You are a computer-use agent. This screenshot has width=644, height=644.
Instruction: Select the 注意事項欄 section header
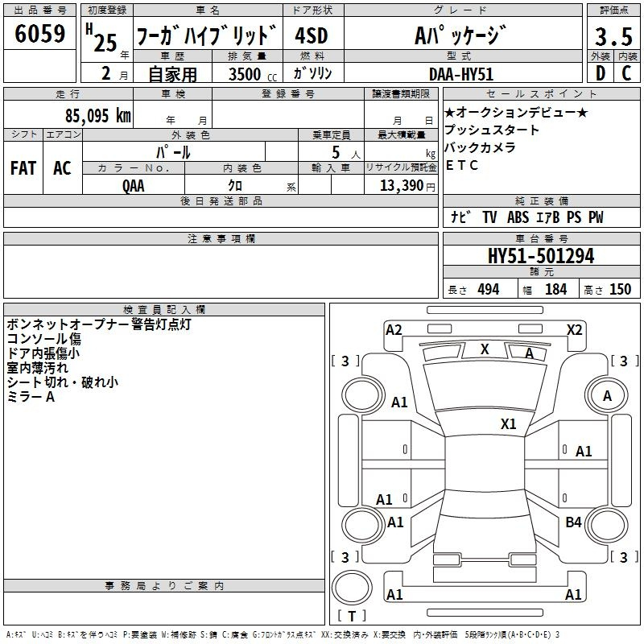click(221, 238)
